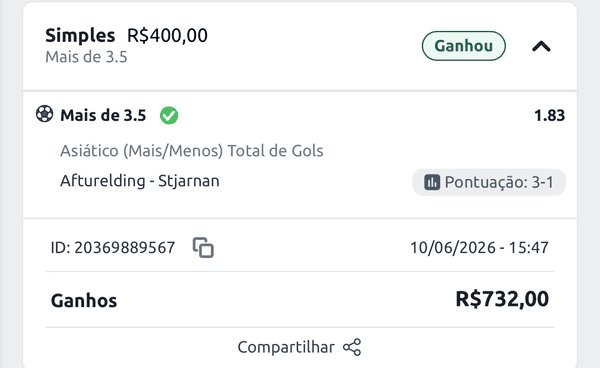Screen dimensions: 600x368
Task: Click the gray Mais de 3.5 subtitle
Action: point(86,57)
